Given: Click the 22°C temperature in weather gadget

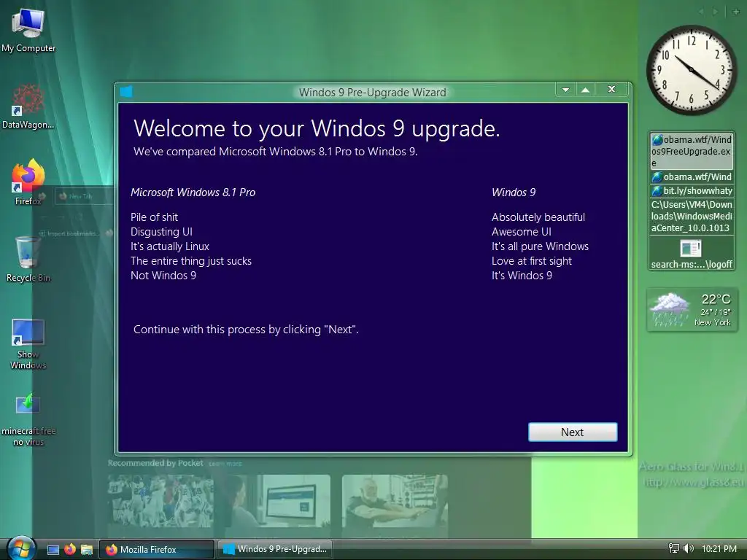Looking at the screenshot, I should 716,299.
